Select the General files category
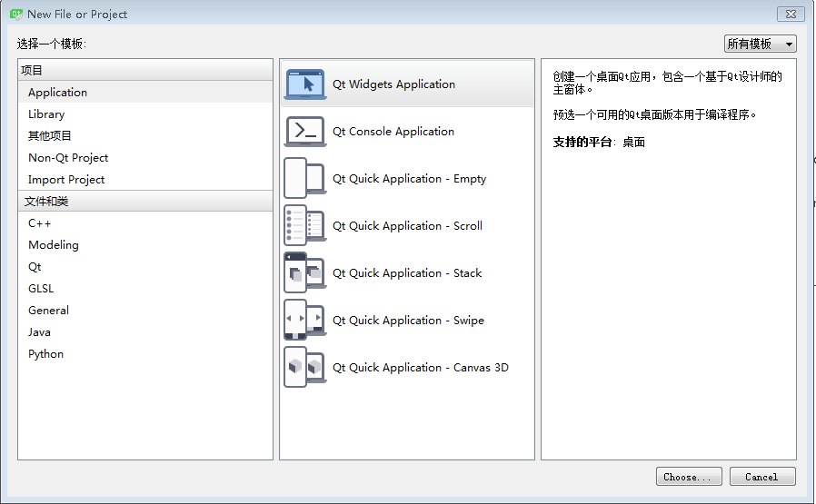 pyautogui.click(x=145, y=311)
